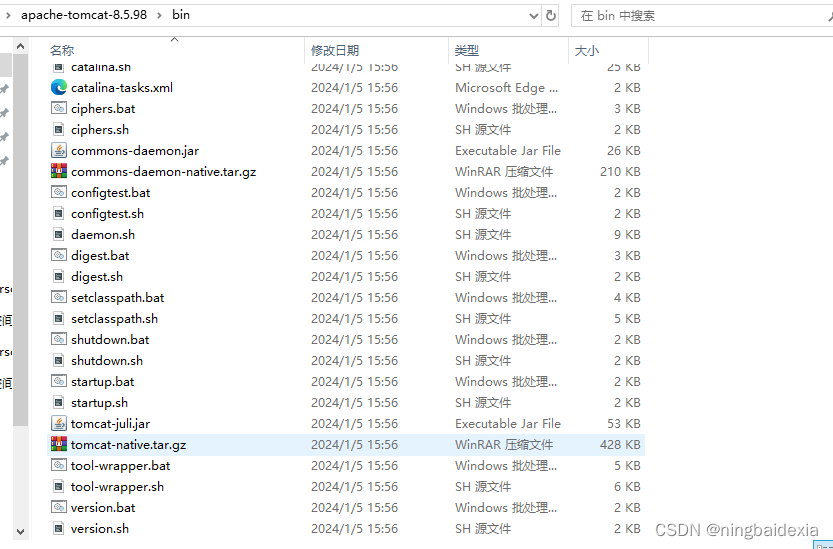Select the file name daemon.sh
Screen dimensions: 833x549
click(103, 234)
